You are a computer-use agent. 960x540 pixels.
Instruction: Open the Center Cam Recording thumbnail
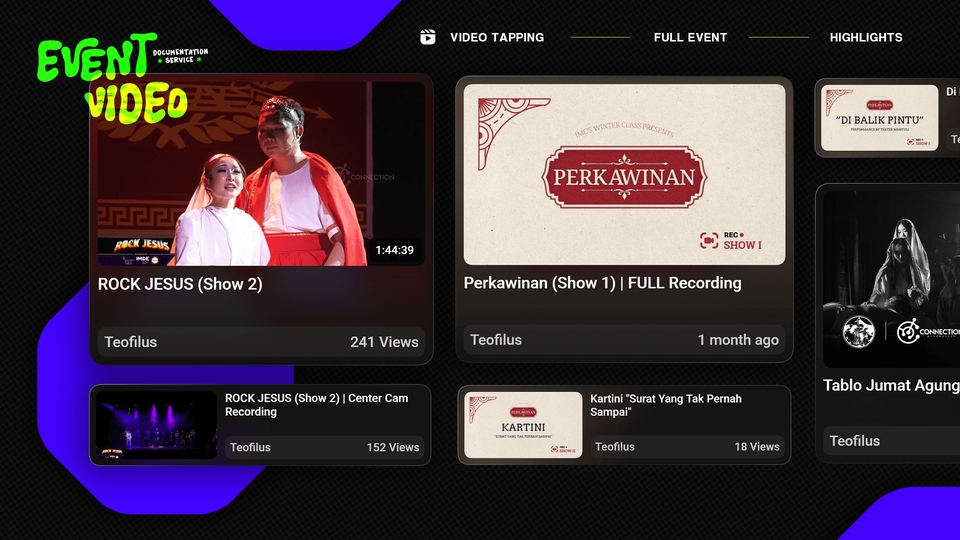[157, 425]
